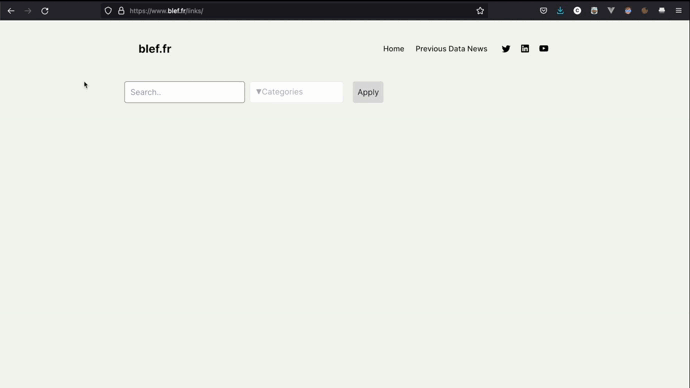This screenshot has height=388, width=690.
Task: Open the LinkedIn icon link
Action: pyautogui.click(x=525, y=48)
